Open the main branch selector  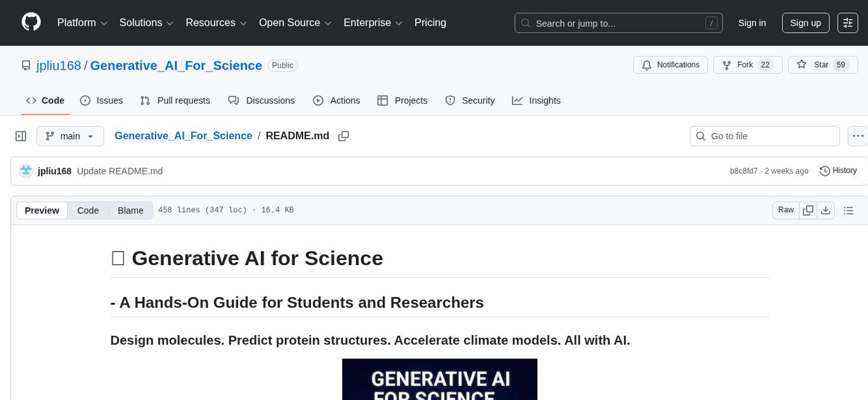coord(70,135)
